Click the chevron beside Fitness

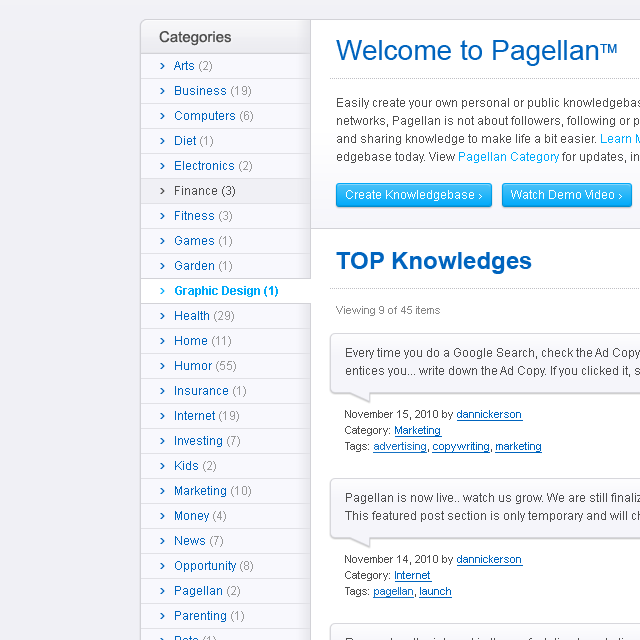coord(162,216)
